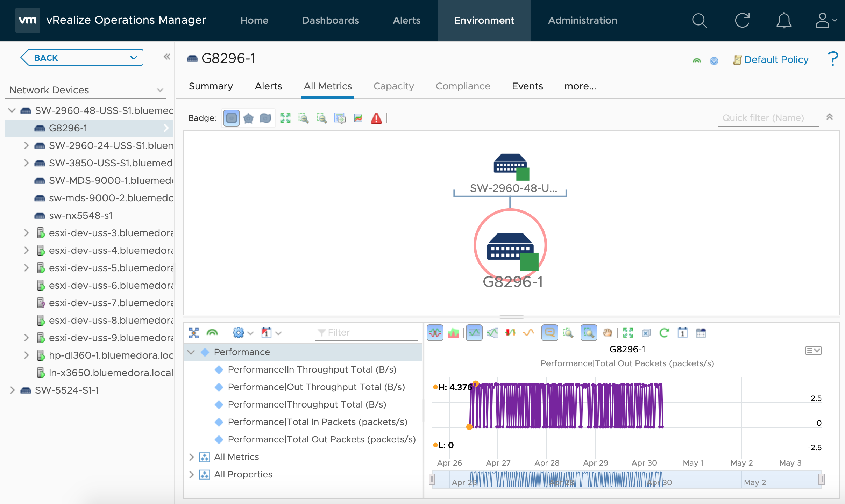Viewport: 845px width, 504px height.
Task: Click the blue globe icon beside Default Policy
Action: (714, 60)
